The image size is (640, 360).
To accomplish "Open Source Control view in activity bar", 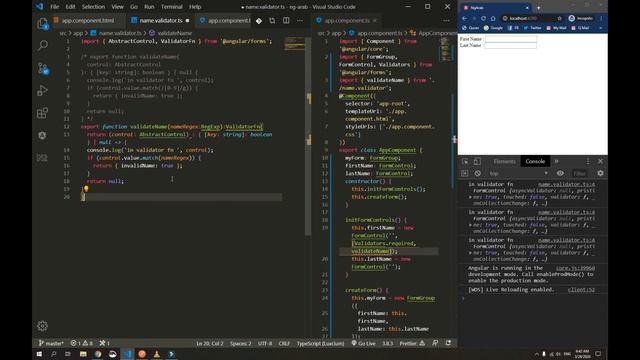I will 43,68.
